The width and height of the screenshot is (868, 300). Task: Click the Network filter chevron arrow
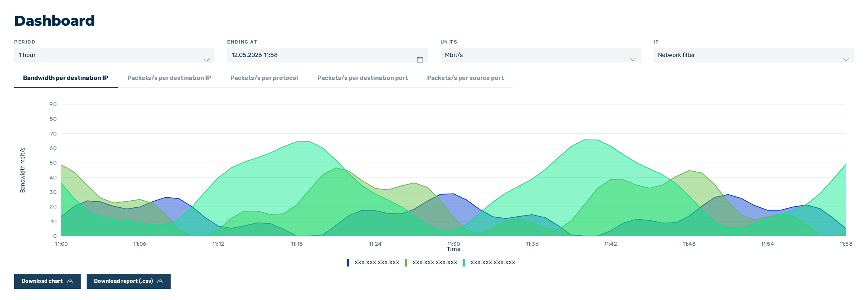(x=846, y=60)
